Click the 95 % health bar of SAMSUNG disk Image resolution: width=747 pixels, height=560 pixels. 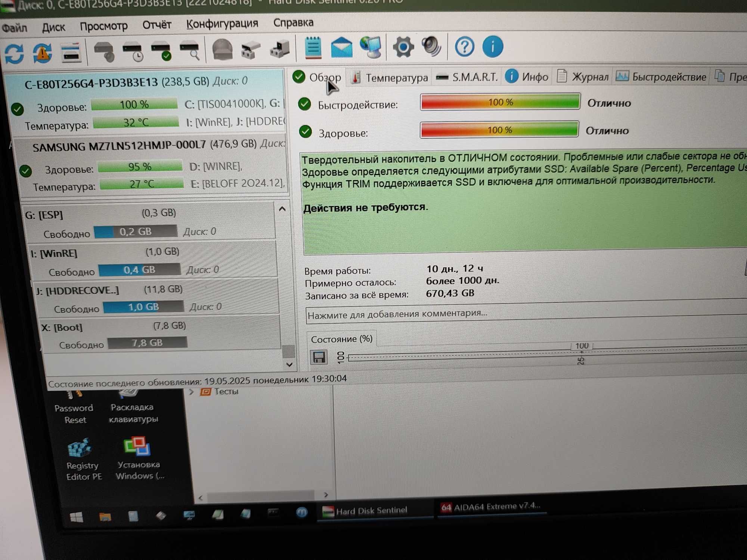[140, 167]
